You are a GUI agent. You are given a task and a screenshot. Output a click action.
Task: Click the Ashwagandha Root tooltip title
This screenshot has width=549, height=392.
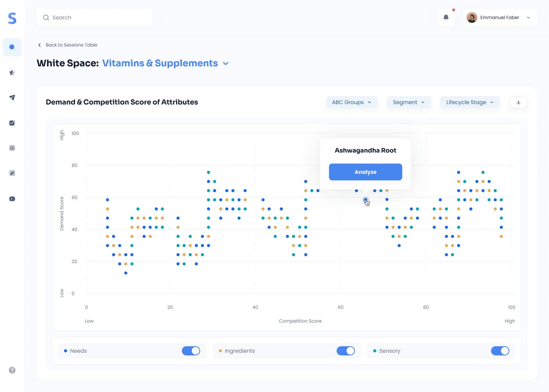tap(366, 151)
